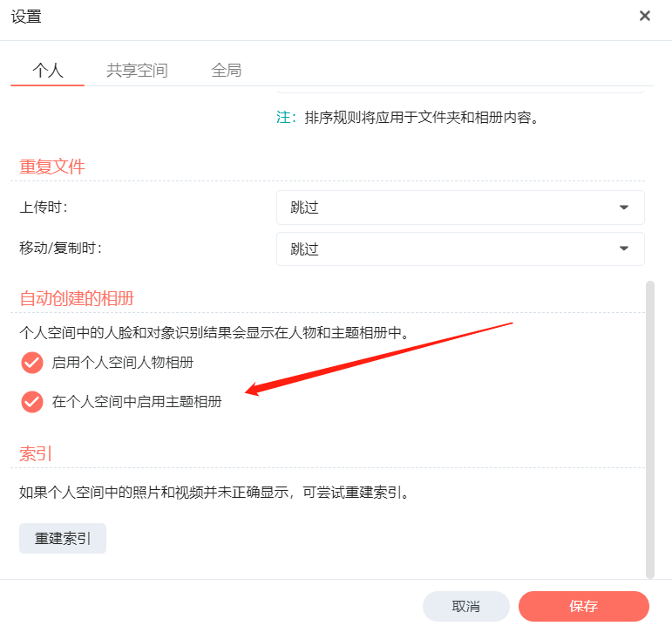
Task: Click 保存 to save settings
Action: coord(584,606)
